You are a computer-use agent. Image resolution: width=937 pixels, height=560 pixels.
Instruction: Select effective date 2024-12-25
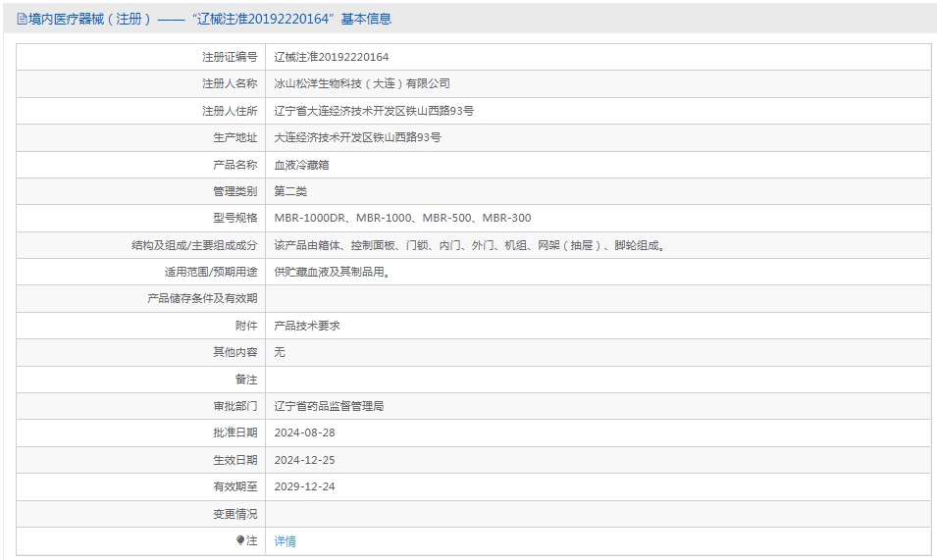pyautogui.click(x=305, y=460)
